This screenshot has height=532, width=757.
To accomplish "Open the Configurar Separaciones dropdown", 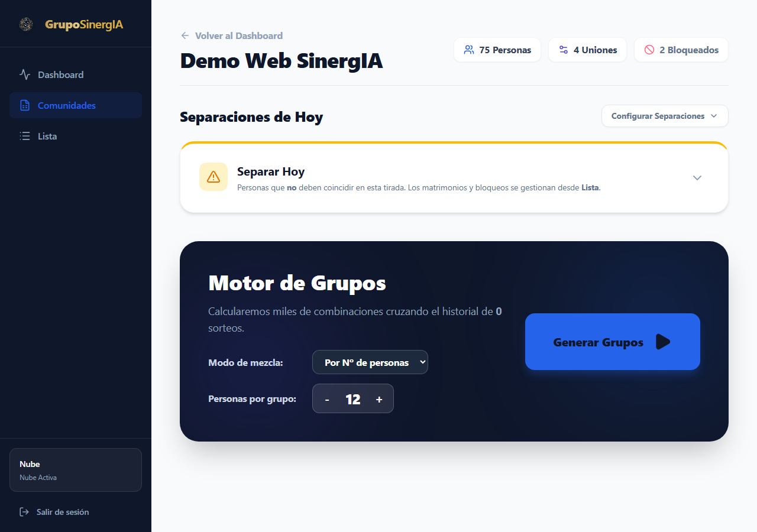I will click(x=665, y=116).
